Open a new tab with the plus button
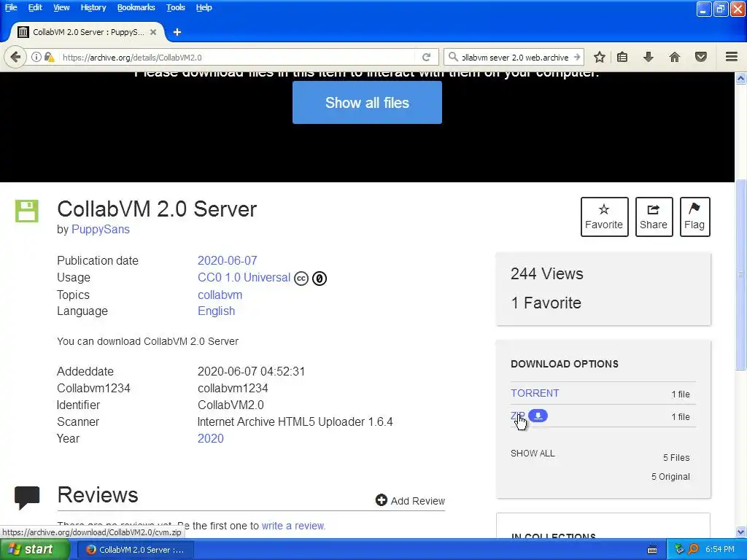This screenshot has height=560, width=747. coord(177,32)
